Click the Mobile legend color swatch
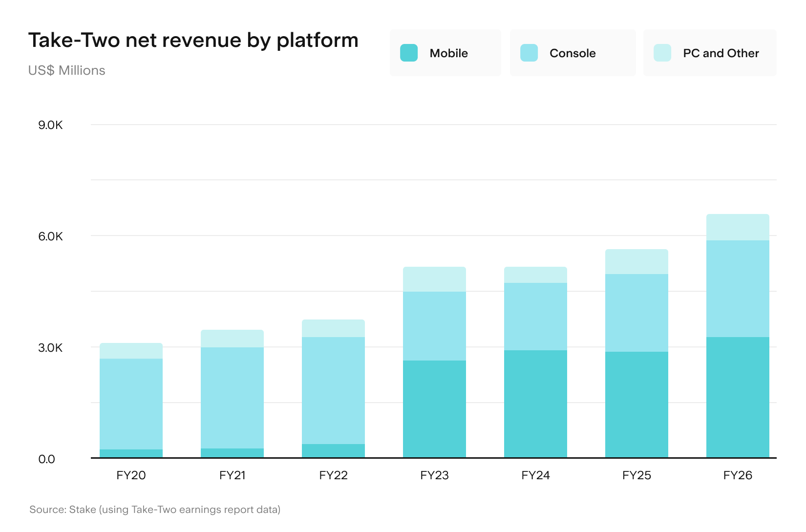Image resolution: width=806 pixels, height=532 pixels. (x=409, y=53)
